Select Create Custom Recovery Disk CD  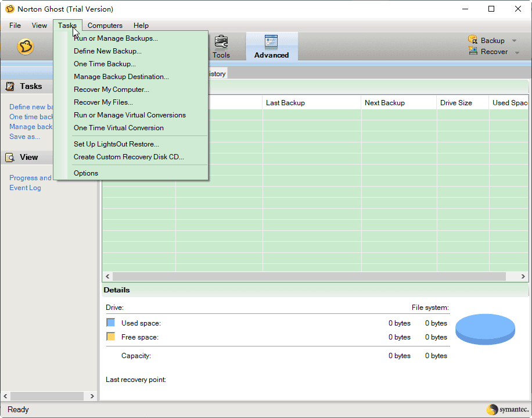point(128,157)
